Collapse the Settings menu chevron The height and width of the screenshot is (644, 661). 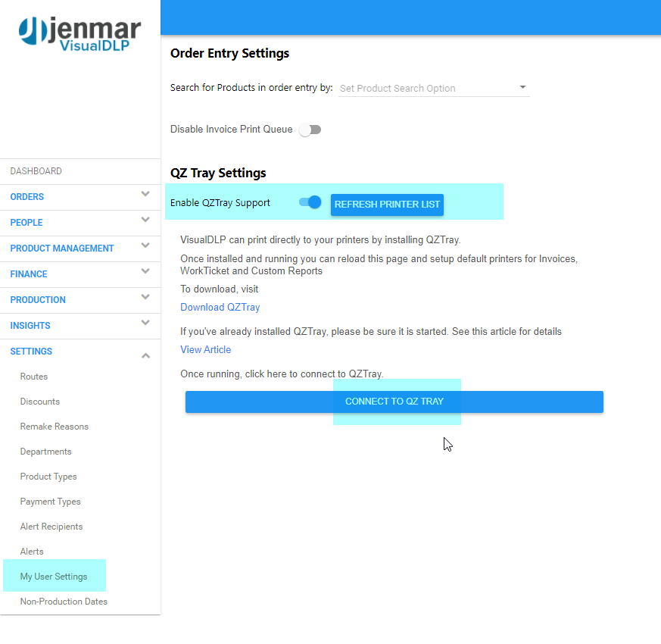click(x=145, y=356)
